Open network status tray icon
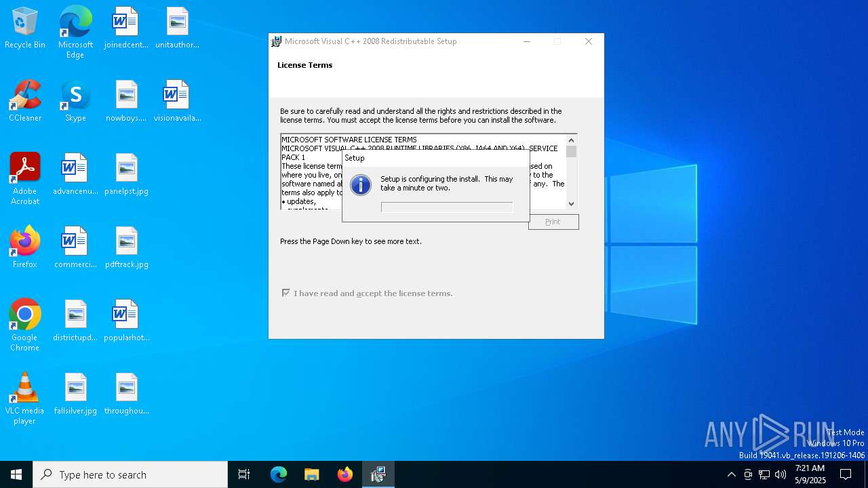This screenshot has width=868, height=488. pyautogui.click(x=764, y=474)
